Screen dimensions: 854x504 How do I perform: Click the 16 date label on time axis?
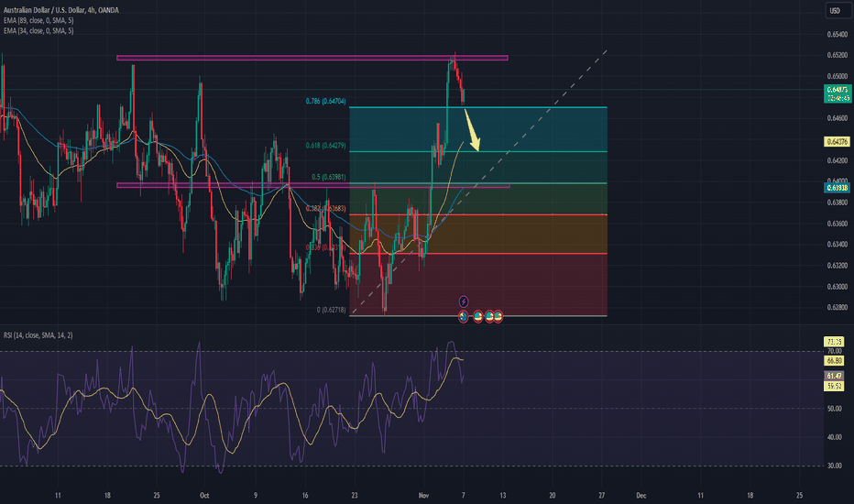[305, 495]
